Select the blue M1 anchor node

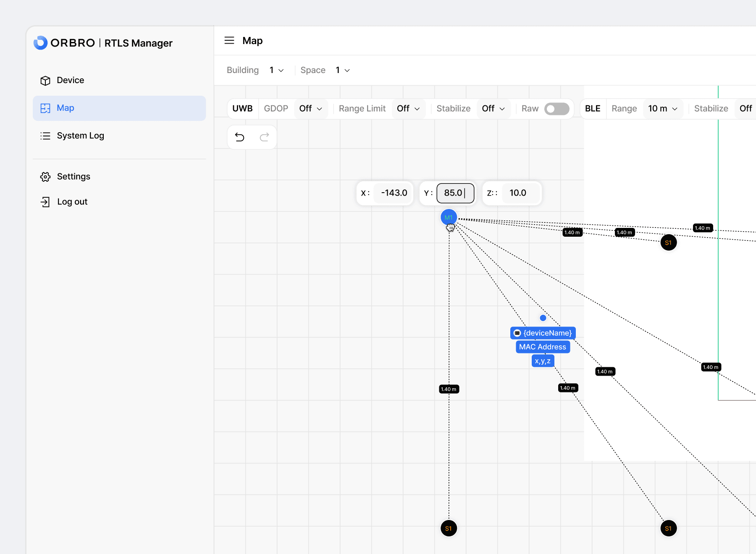(x=448, y=217)
